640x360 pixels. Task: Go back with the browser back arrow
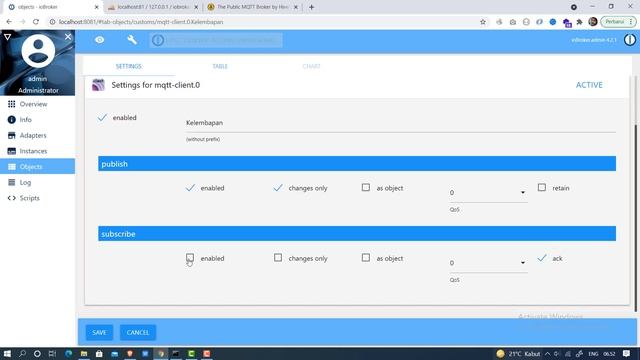pyautogui.click(x=9, y=22)
